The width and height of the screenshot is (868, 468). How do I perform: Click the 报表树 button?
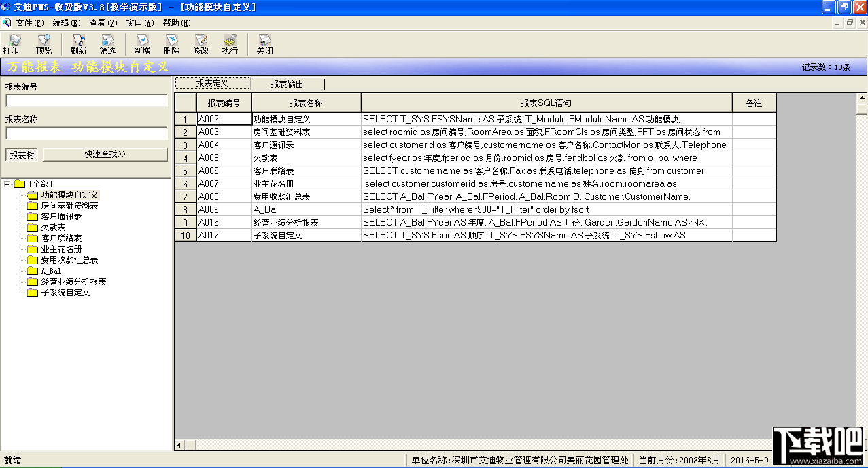point(22,154)
